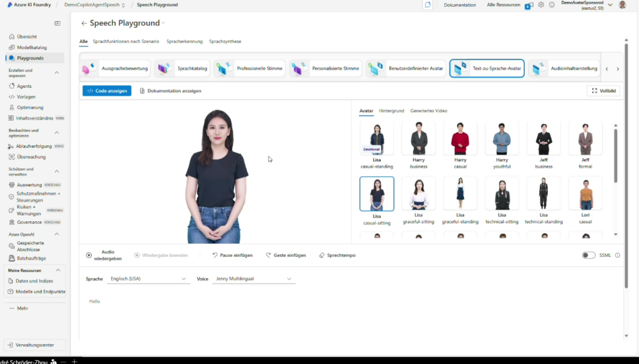The image size is (639, 364).
Task: Click the Sprechtempo icon
Action: pyautogui.click(x=322, y=256)
